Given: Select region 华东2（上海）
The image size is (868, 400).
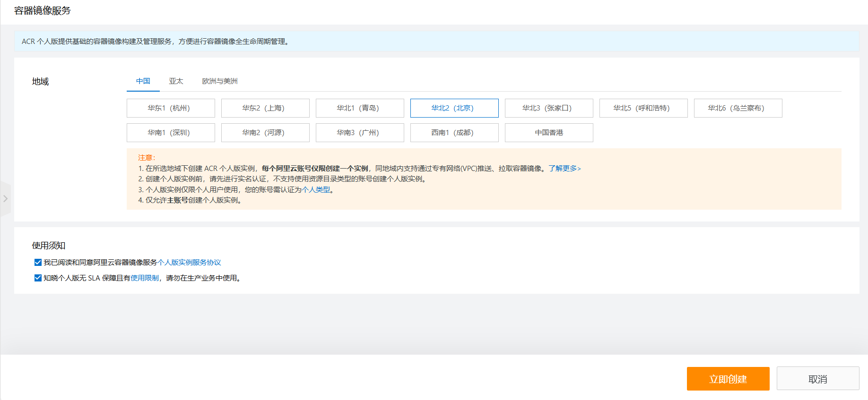Looking at the screenshot, I should tap(265, 108).
